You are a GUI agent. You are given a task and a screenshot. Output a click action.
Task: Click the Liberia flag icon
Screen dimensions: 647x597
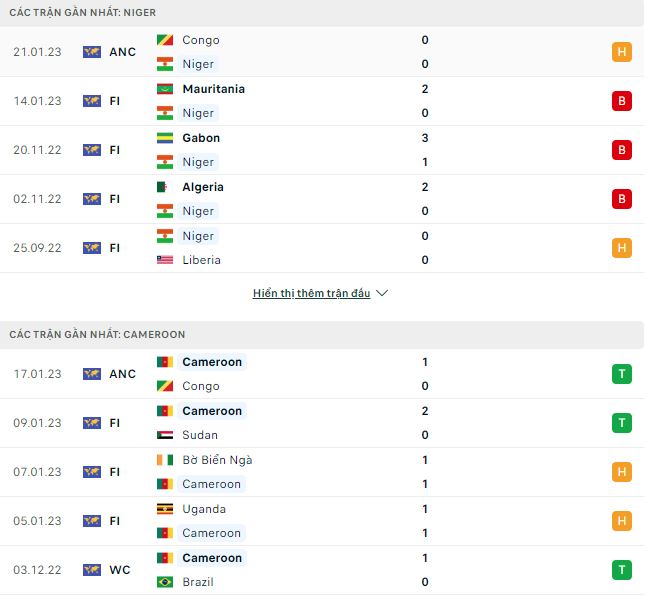click(x=165, y=260)
